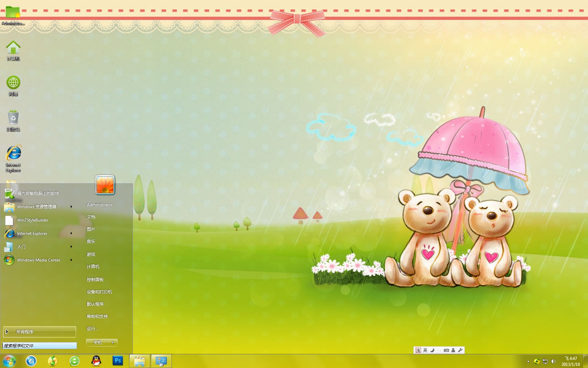This screenshot has width=588, height=368.
Task: Launch Internet Explorer from the desktop
Action: [13, 158]
